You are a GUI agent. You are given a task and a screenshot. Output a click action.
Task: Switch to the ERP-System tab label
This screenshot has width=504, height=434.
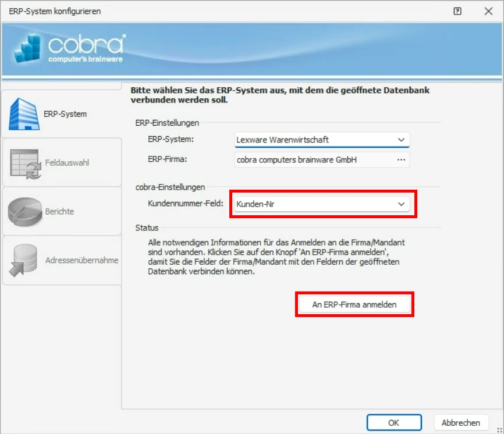pyautogui.click(x=65, y=114)
